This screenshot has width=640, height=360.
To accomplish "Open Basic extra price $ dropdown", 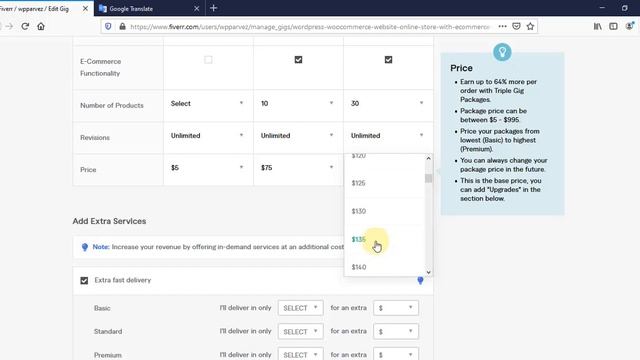I will pos(396,308).
